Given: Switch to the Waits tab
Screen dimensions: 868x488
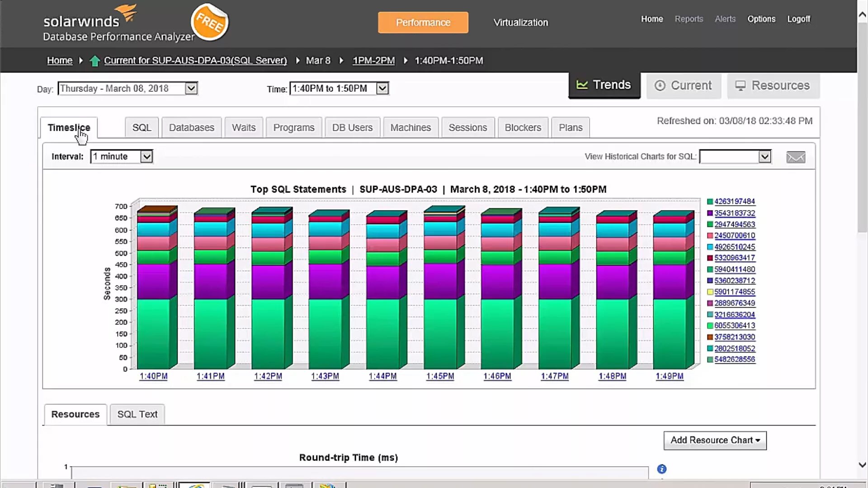Looking at the screenshot, I should click(x=244, y=128).
